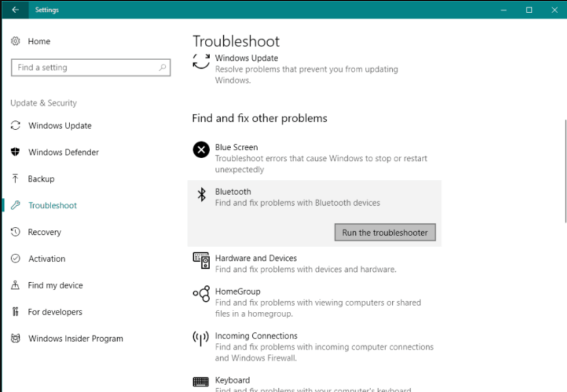
Task: Select the Hardware and Devices icon
Action: 201,261
